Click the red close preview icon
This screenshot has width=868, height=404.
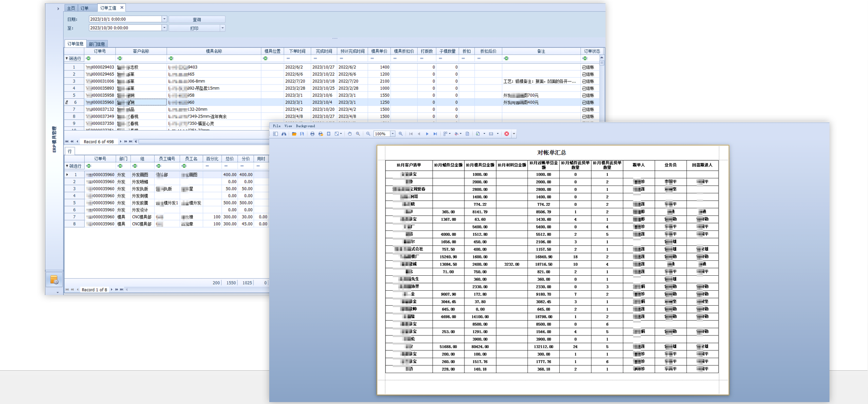(x=507, y=134)
